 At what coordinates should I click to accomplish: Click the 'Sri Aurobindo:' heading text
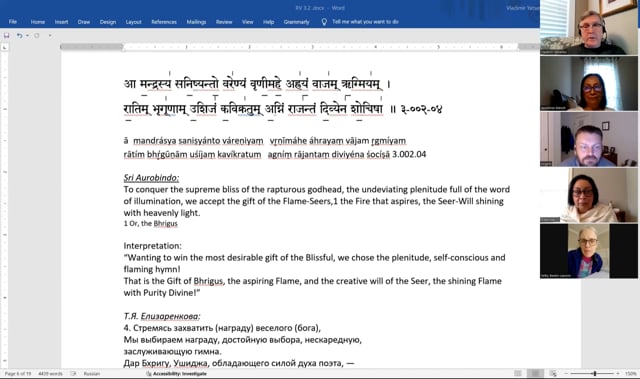(151, 178)
